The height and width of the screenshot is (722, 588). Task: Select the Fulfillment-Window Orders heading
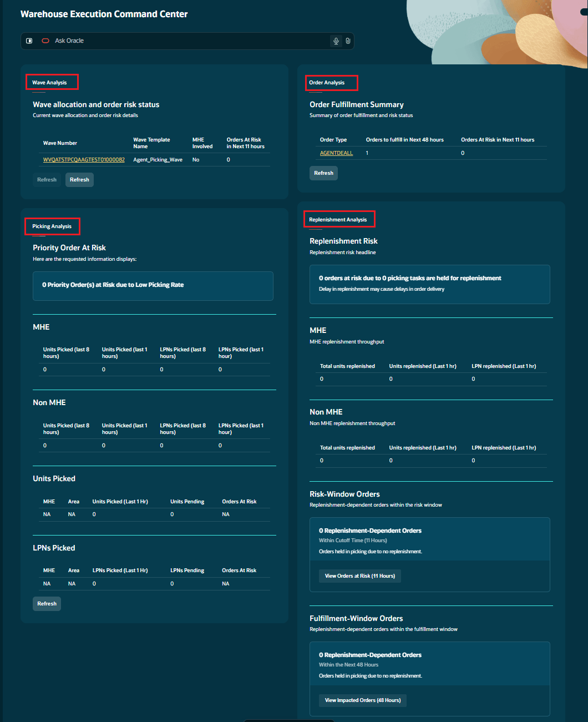click(x=356, y=618)
